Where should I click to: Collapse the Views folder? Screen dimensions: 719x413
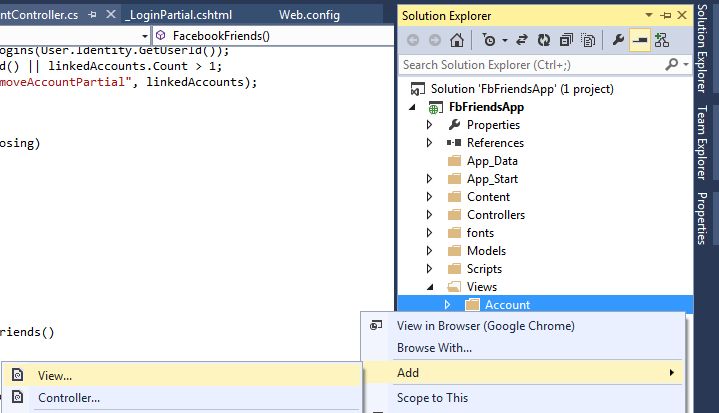tap(430, 287)
